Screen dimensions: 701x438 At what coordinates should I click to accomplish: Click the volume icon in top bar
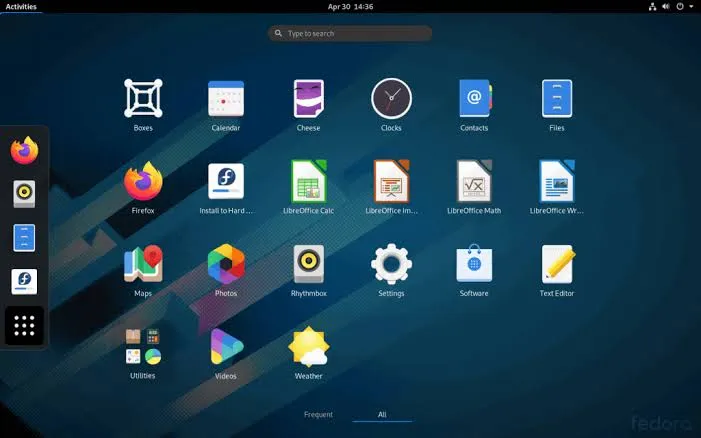[x=666, y=6]
